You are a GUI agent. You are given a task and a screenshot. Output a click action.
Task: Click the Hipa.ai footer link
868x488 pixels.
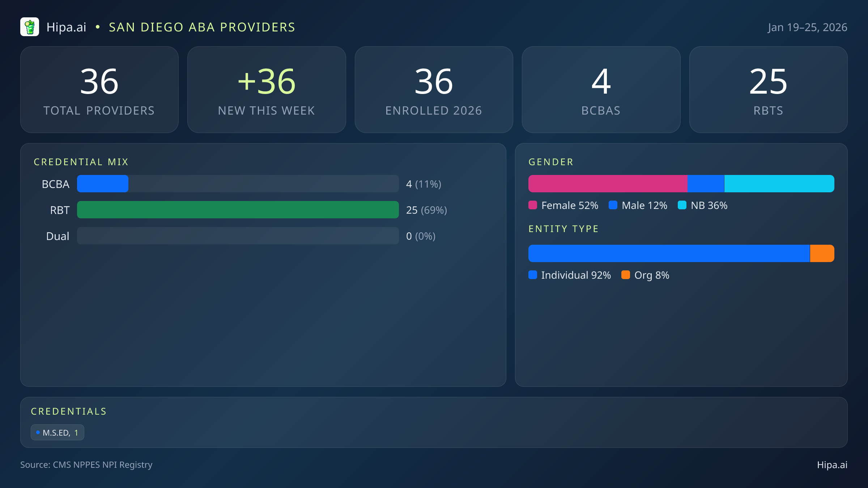tap(832, 465)
